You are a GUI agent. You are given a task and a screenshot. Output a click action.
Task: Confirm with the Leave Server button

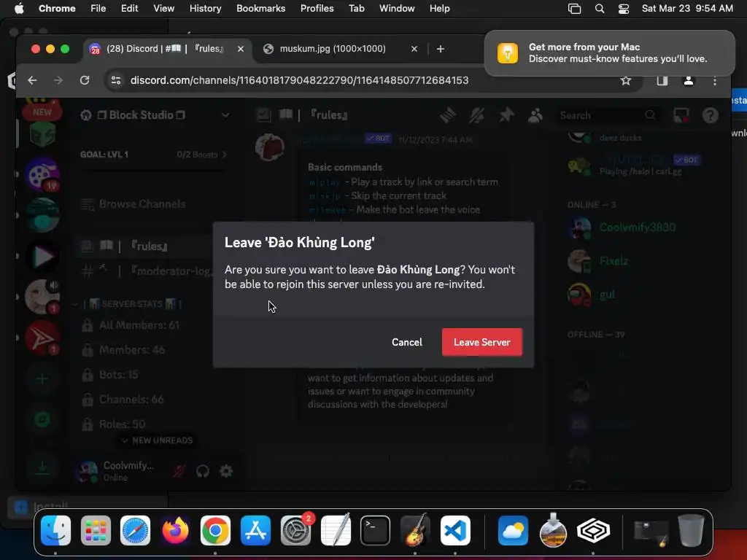481,342
